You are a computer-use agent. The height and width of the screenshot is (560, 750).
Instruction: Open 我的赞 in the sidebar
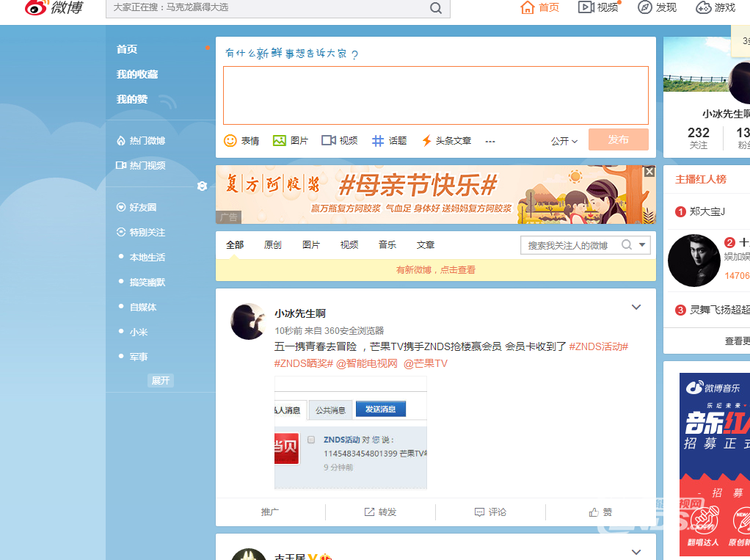(132, 99)
